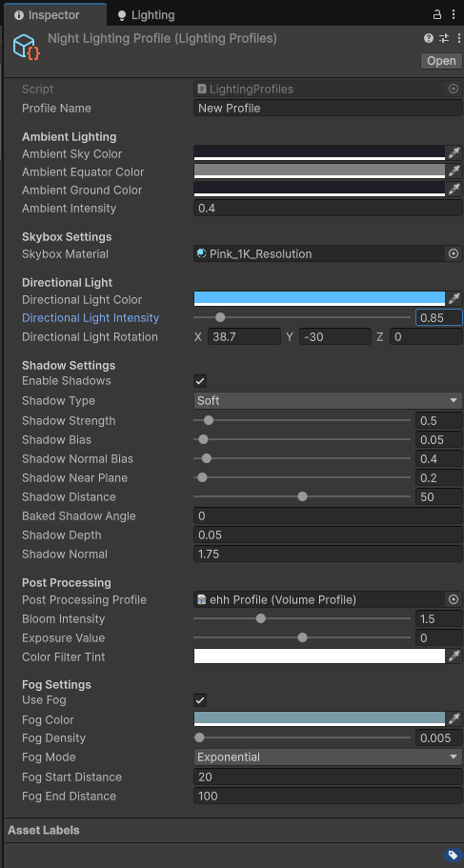Select the Inspector tab
The width and height of the screenshot is (464, 868).
point(54,15)
